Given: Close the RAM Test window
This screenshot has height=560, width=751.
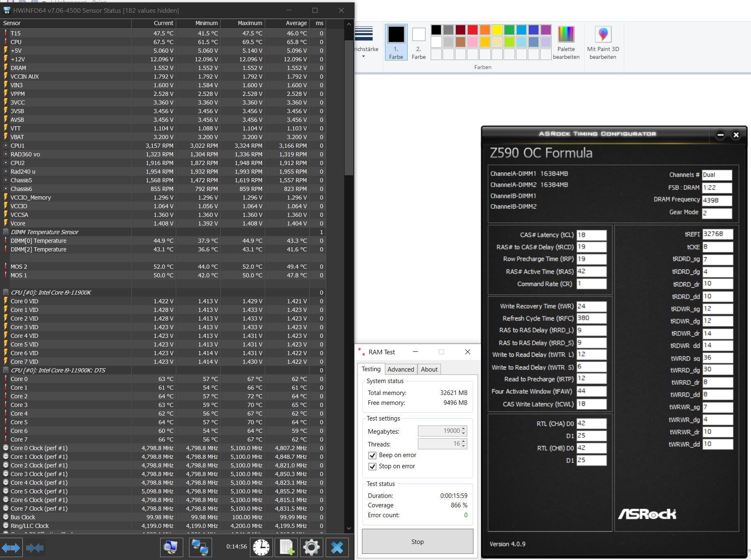Looking at the screenshot, I should pos(467,352).
